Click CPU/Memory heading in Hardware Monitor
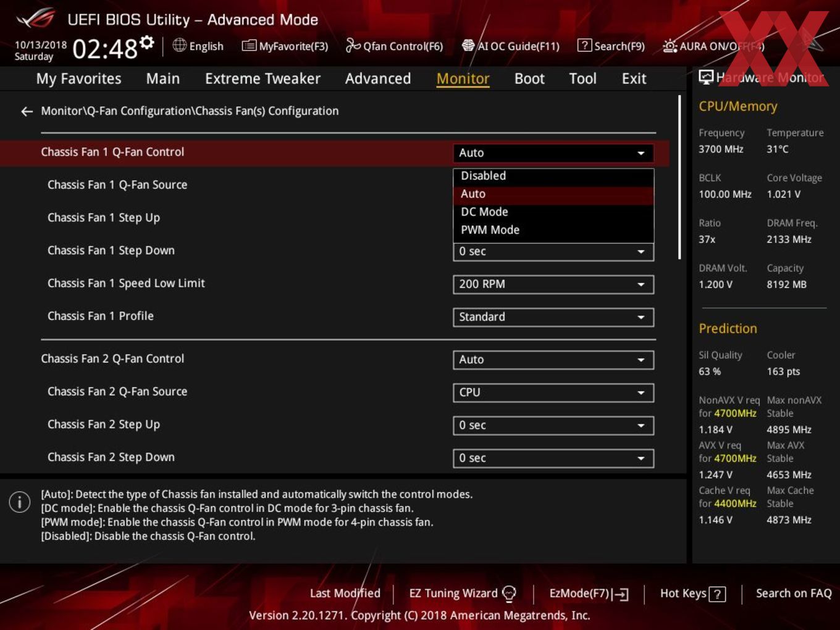This screenshot has width=840, height=630. pyautogui.click(x=738, y=106)
